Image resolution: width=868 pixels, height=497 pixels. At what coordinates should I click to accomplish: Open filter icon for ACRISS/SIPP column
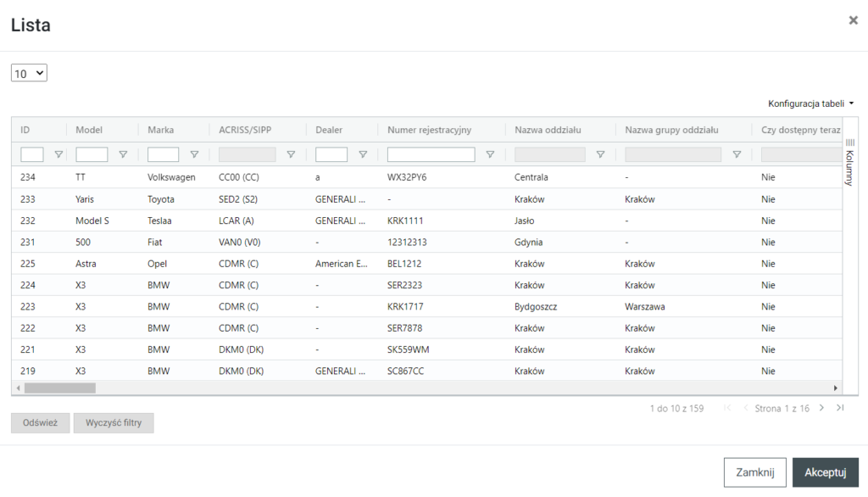(x=291, y=154)
